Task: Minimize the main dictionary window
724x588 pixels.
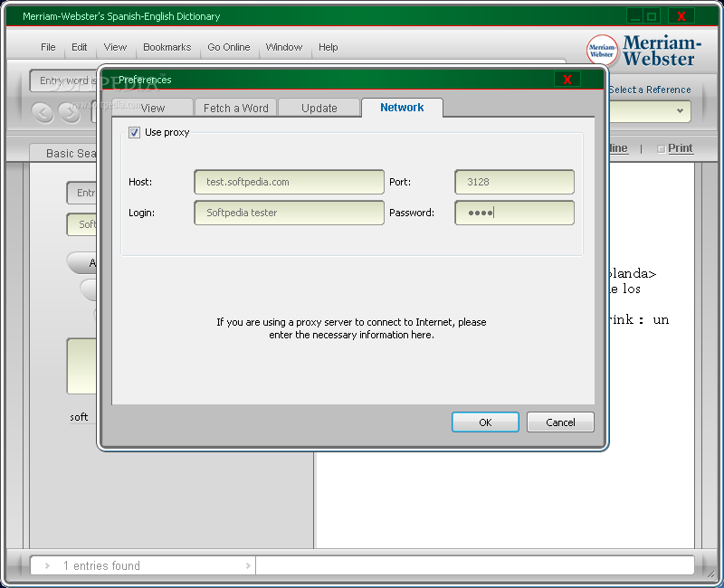Action: [x=635, y=16]
